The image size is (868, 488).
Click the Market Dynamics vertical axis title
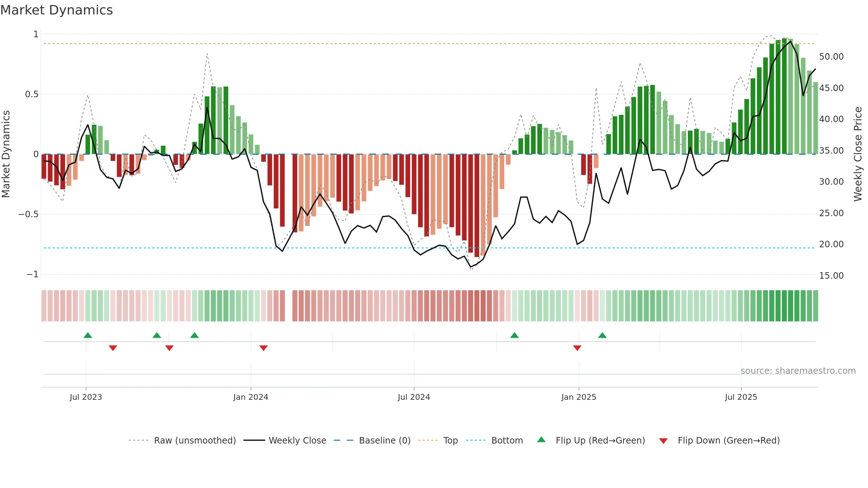tap(6, 154)
